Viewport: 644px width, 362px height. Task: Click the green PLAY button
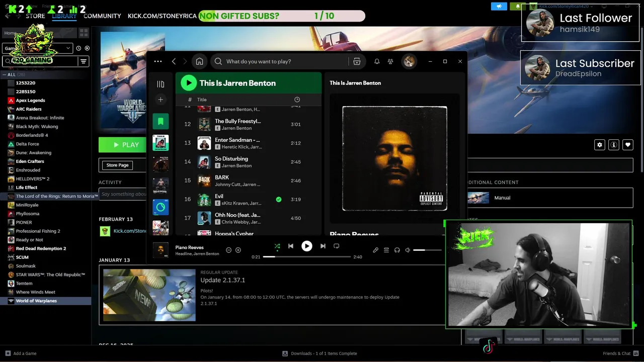[123, 145]
